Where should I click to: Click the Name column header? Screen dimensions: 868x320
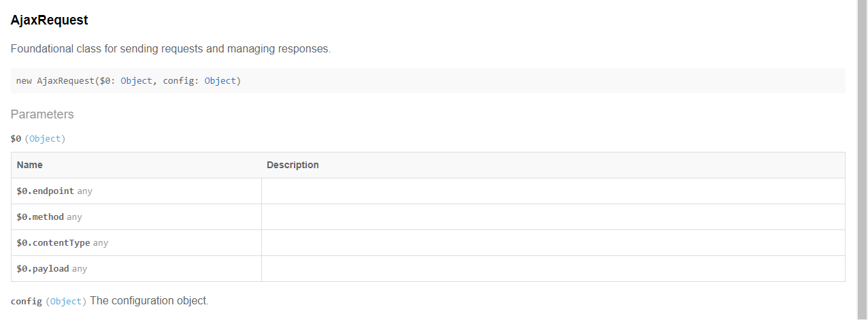30,165
